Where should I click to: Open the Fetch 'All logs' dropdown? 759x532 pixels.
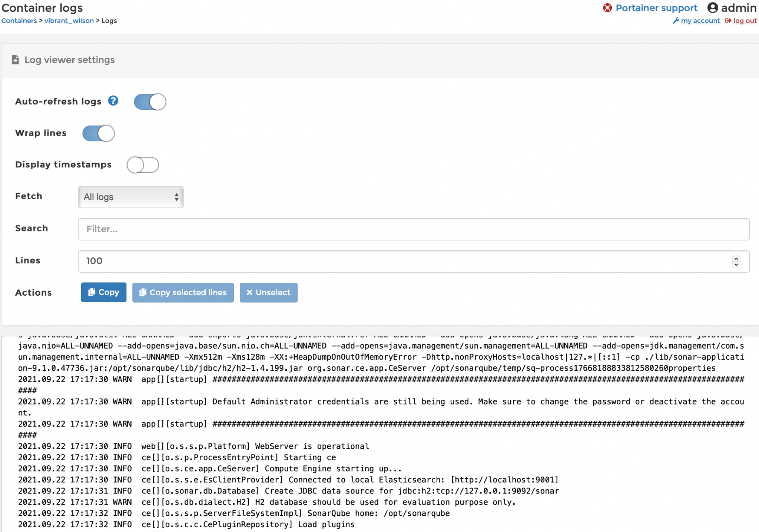click(x=131, y=197)
